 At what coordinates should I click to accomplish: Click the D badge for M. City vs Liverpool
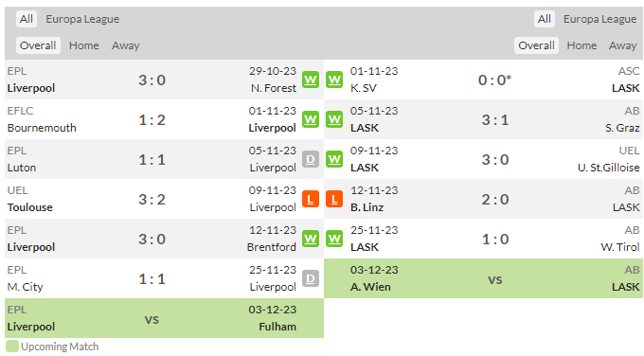click(x=311, y=278)
